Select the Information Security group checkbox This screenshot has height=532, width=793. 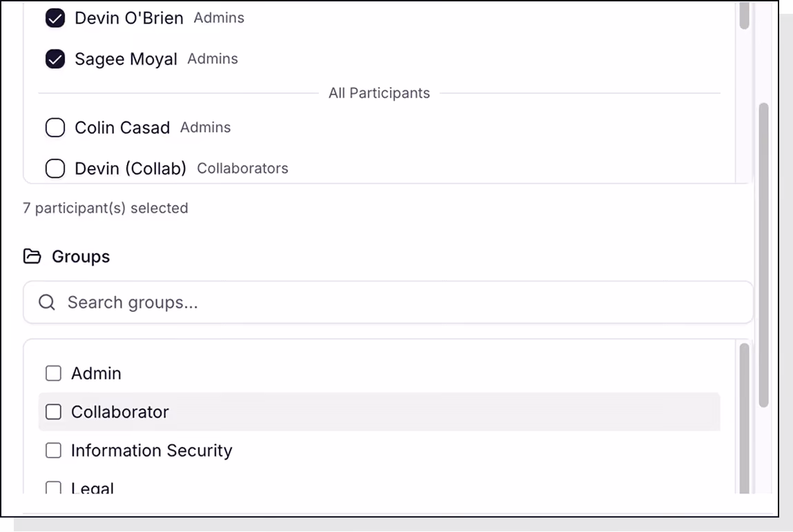click(54, 450)
